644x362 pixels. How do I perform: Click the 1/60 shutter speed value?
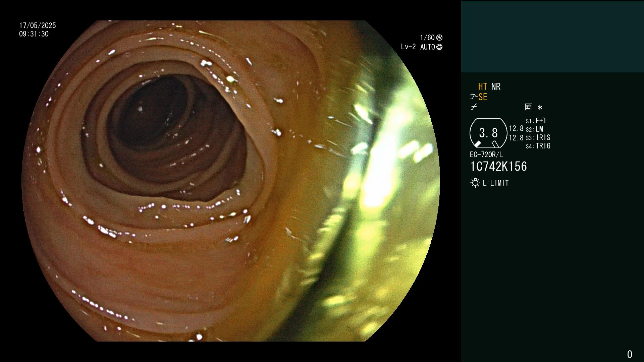(427, 38)
